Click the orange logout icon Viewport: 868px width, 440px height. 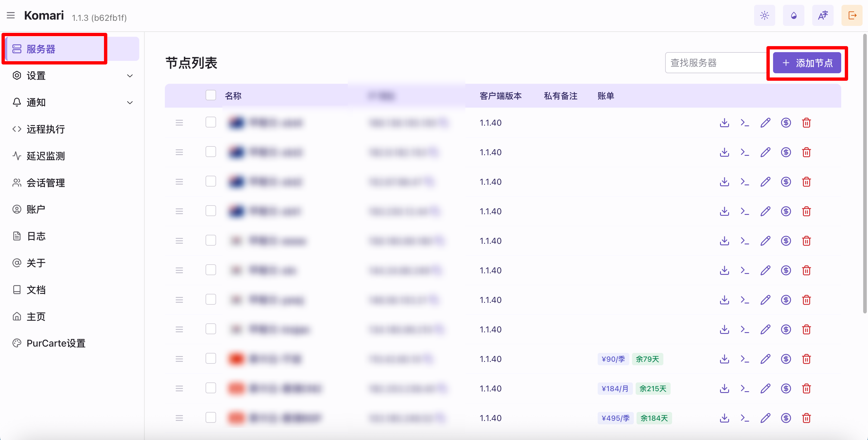(x=851, y=15)
